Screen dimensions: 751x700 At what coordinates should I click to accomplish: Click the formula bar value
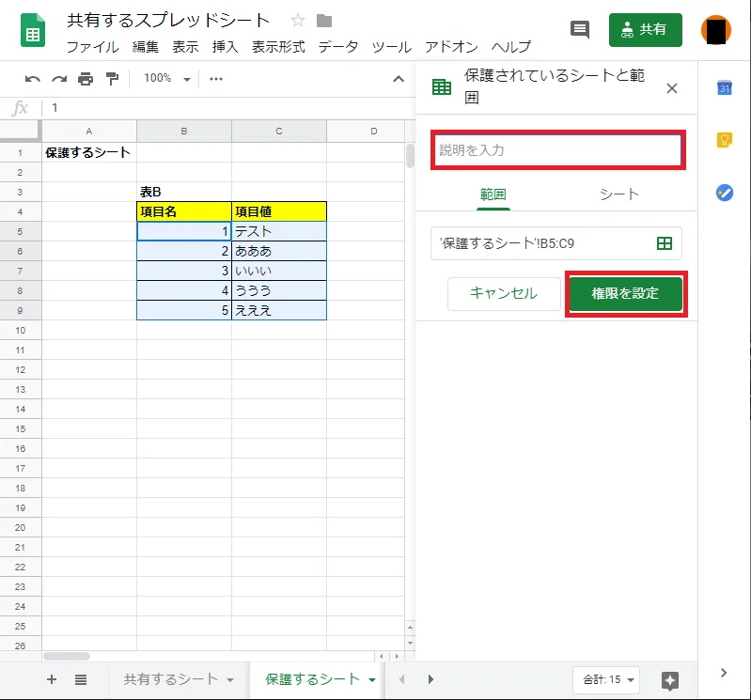coord(55,108)
